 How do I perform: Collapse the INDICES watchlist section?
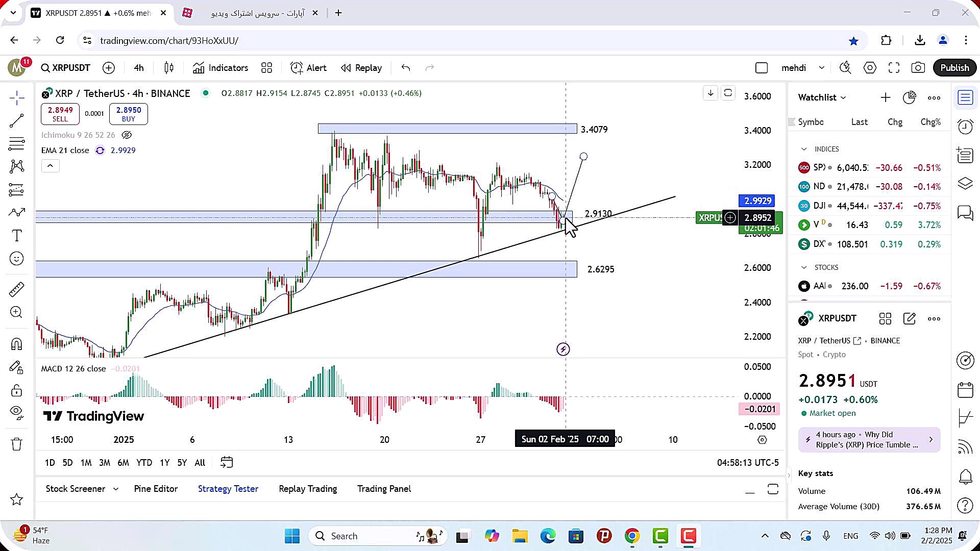(x=804, y=149)
